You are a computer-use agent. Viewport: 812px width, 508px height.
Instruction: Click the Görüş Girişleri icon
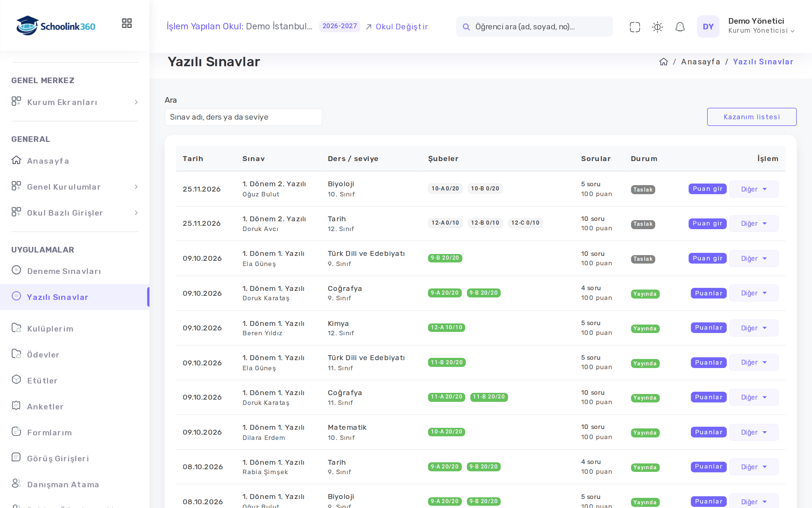pos(16,458)
